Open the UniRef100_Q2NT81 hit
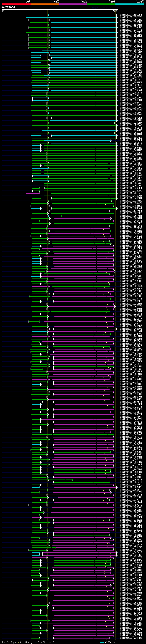Image resolution: width=146 pixels, height=644 pixels. (x=131, y=278)
